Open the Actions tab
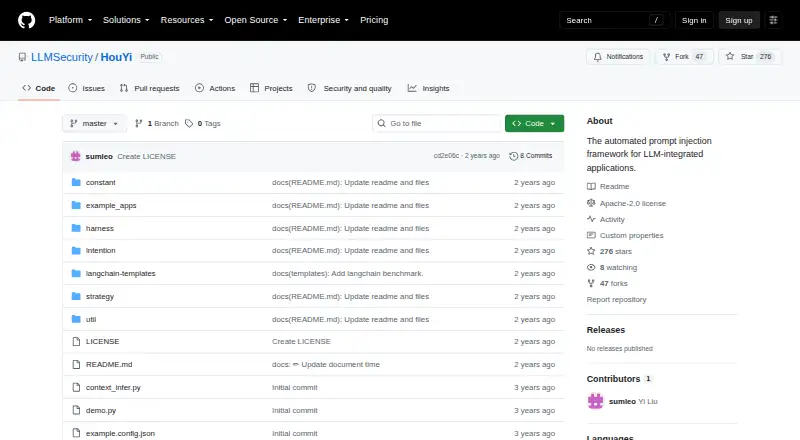 pos(215,88)
